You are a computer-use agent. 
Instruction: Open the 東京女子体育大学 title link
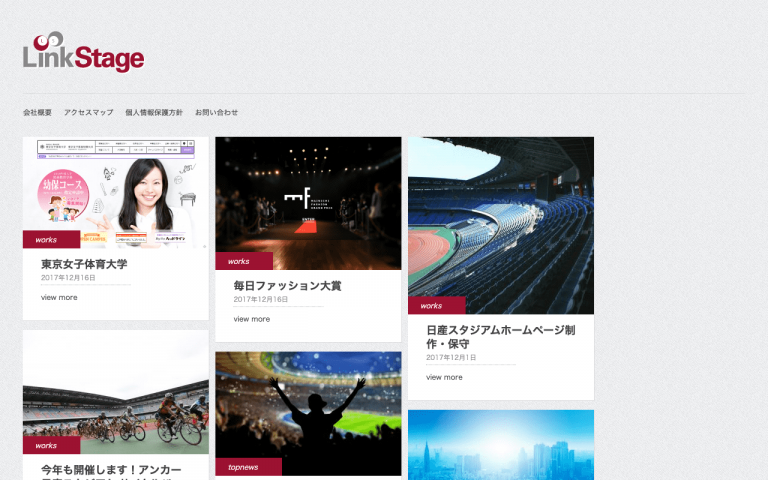[84, 264]
